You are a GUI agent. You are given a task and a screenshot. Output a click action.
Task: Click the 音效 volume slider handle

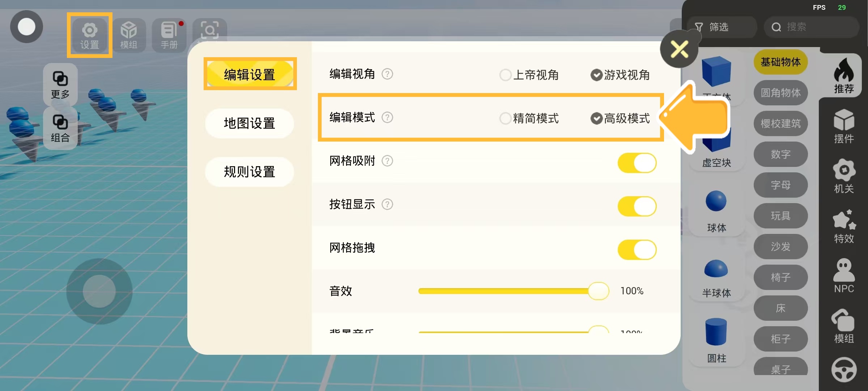click(x=599, y=291)
